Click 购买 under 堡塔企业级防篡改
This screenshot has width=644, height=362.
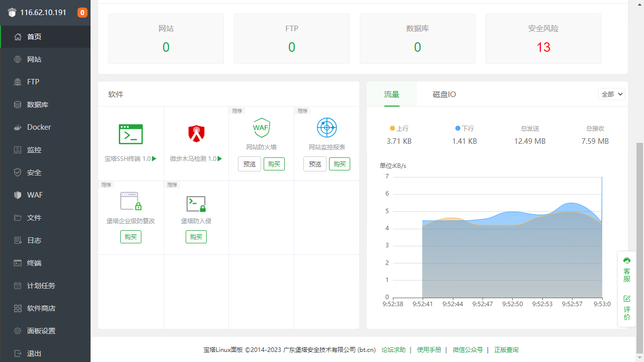point(131,237)
